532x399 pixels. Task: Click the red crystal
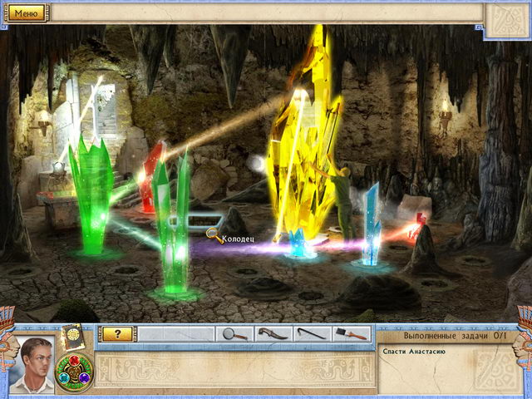point(152,176)
